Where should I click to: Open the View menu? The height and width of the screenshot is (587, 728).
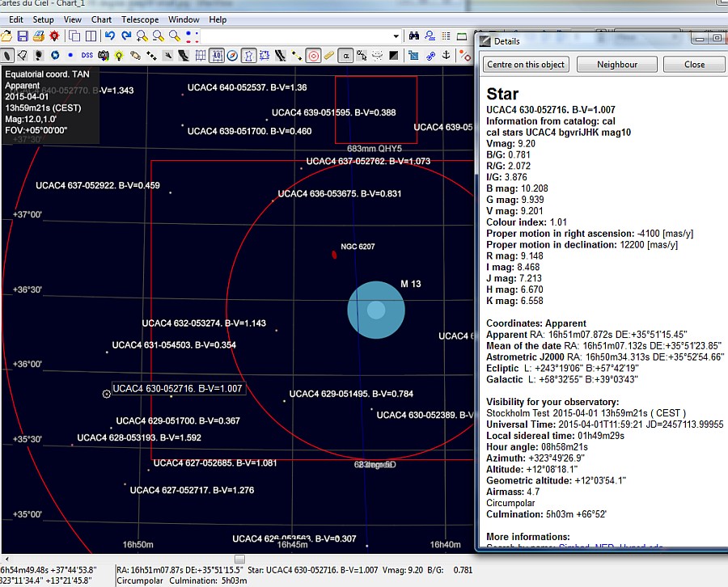[x=73, y=19]
